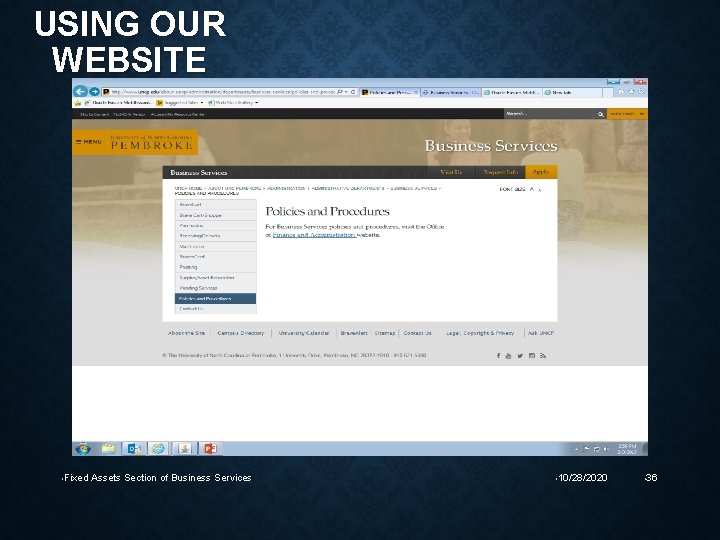Switch to Business Services browser tab
The height and width of the screenshot is (540, 720).
click(450, 92)
